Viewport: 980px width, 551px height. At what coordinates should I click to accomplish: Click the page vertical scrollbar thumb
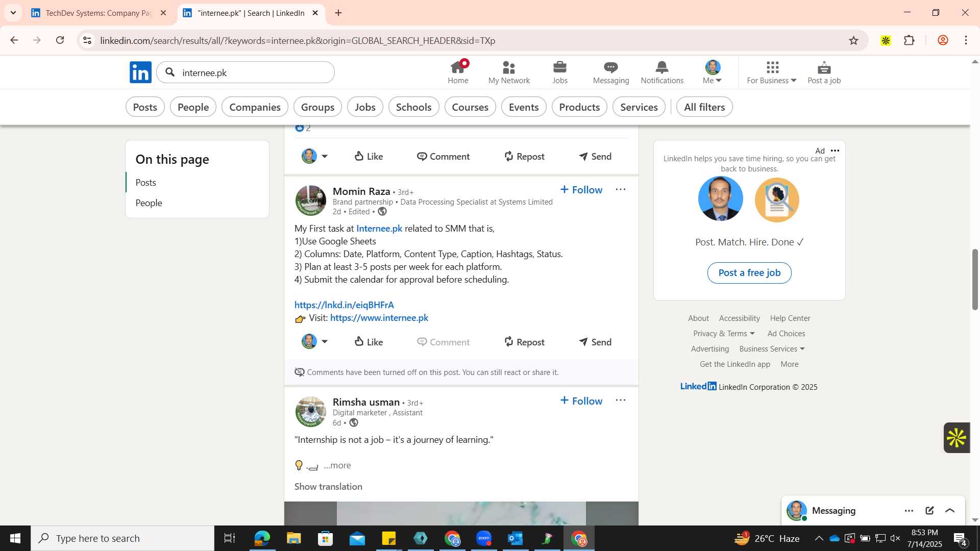click(975, 279)
